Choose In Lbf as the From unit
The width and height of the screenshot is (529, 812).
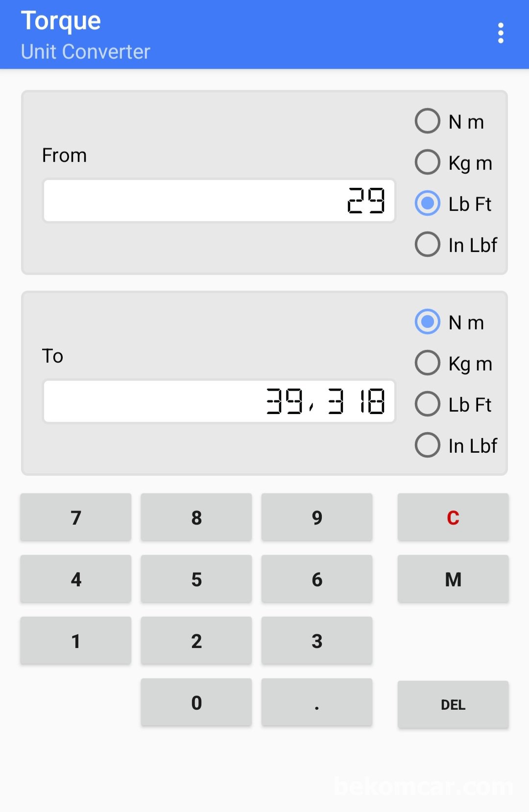428,244
